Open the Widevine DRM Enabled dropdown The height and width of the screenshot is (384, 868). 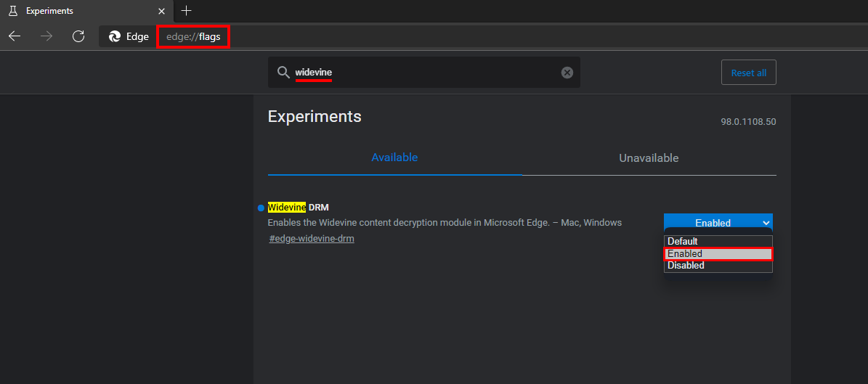[718, 222]
